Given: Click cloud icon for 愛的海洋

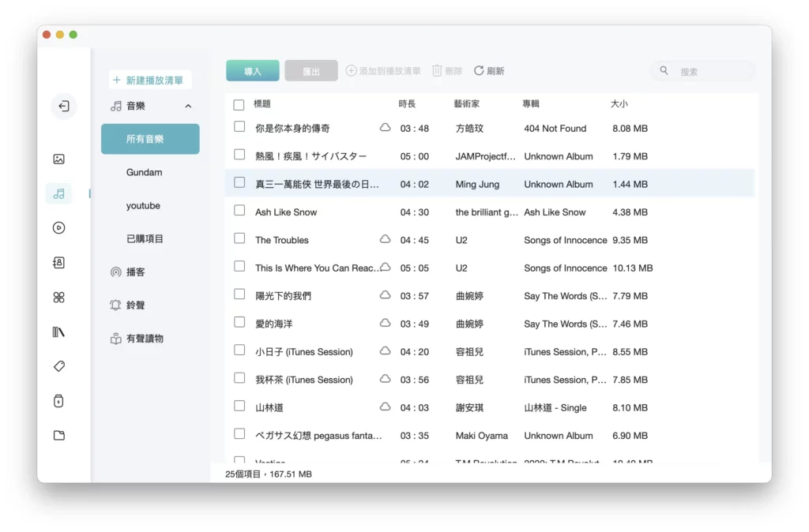Looking at the screenshot, I should 385,323.
